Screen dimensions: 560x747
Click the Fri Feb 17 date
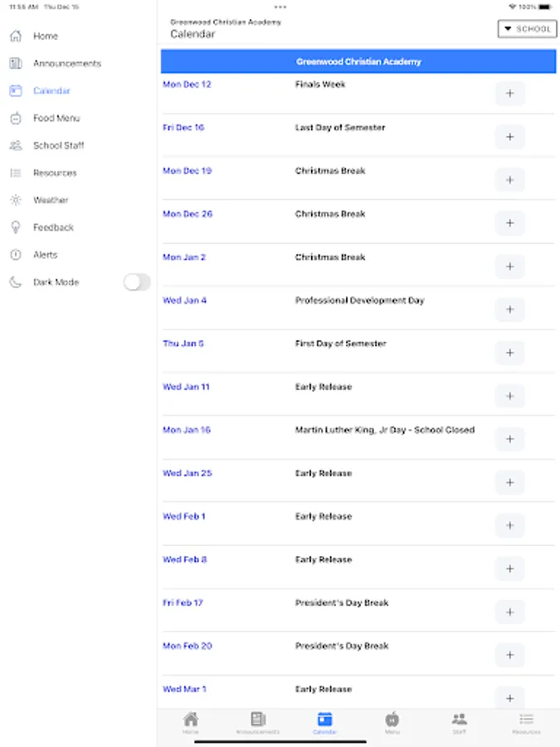[x=183, y=603]
